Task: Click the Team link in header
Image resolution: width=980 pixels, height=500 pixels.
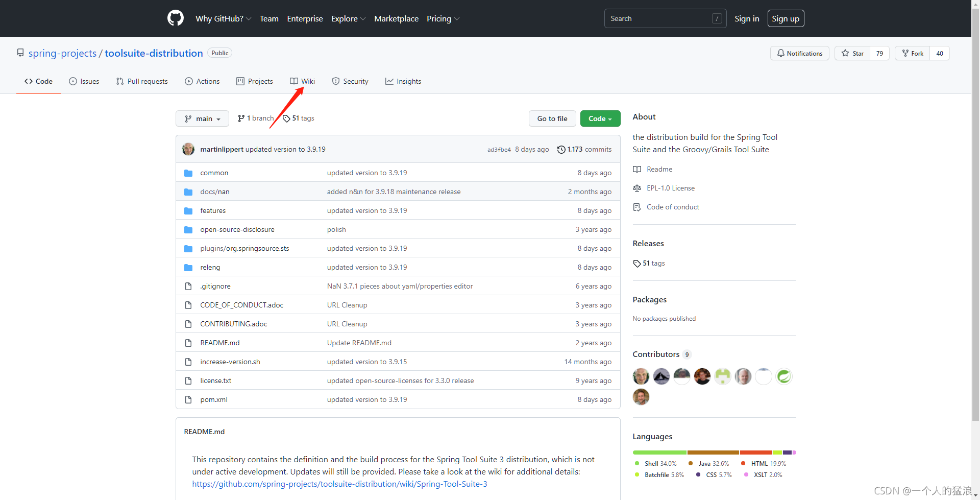Action: coord(269,18)
